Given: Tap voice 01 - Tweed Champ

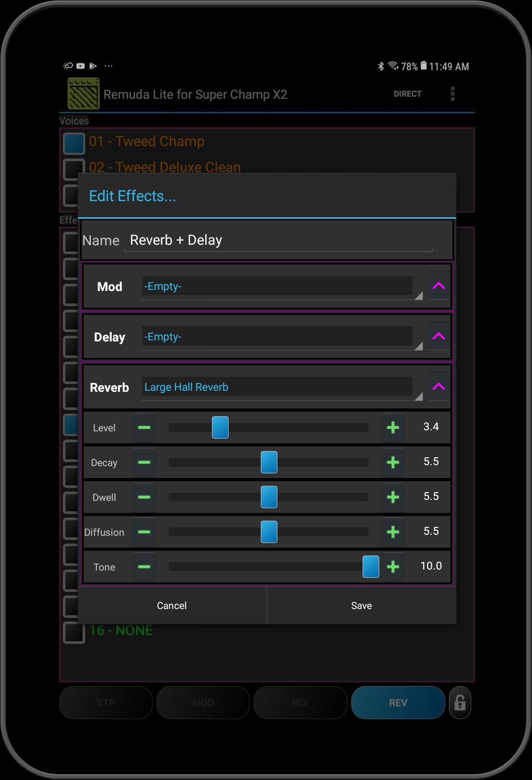Looking at the screenshot, I should pos(147,141).
